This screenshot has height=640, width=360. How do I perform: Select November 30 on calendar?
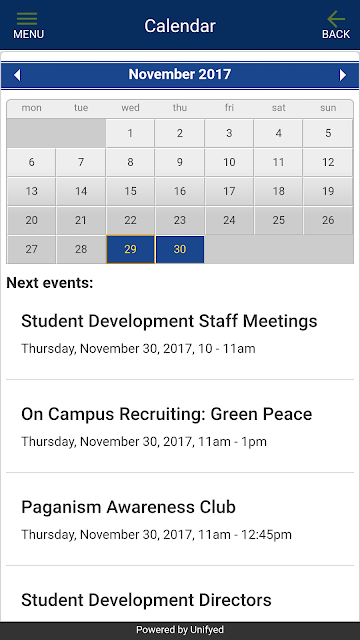click(x=180, y=249)
